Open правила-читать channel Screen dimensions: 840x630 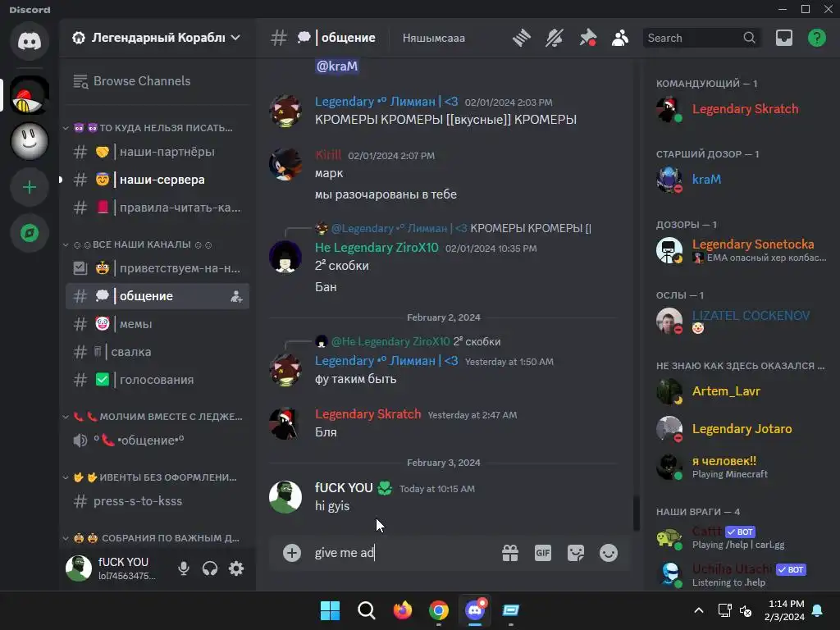coord(157,208)
